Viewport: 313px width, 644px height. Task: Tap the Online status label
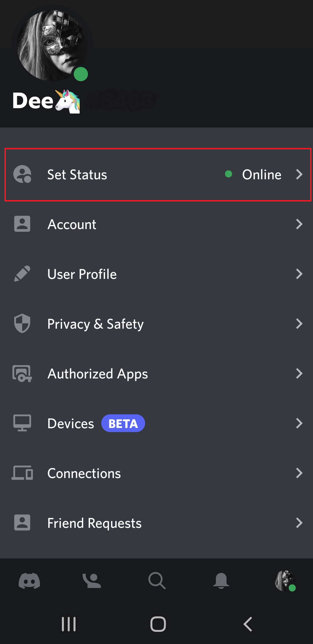click(261, 175)
